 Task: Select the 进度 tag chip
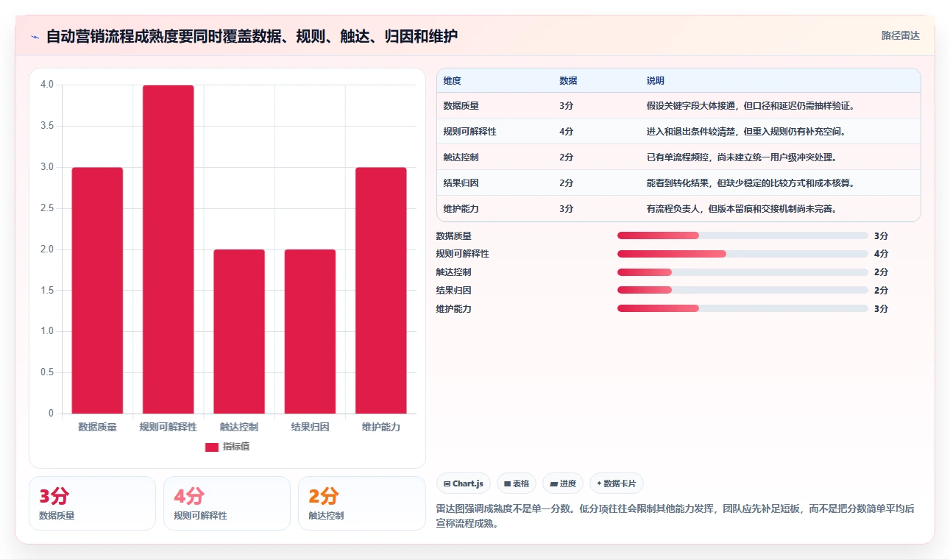pos(563,483)
